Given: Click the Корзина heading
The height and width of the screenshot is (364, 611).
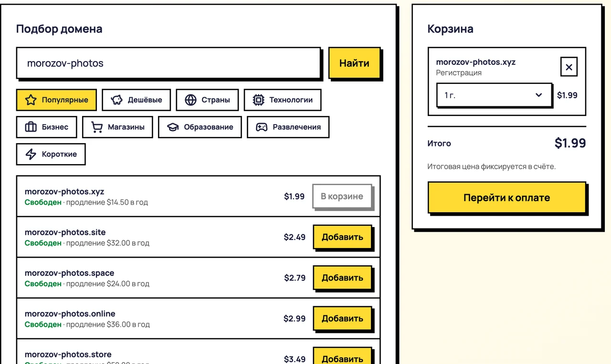Looking at the screenshot, I should coord(451,29).
